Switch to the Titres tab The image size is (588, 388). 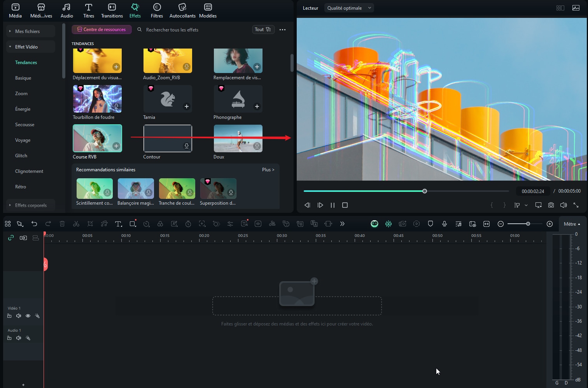pyautogui.click(x=89, y=10)
